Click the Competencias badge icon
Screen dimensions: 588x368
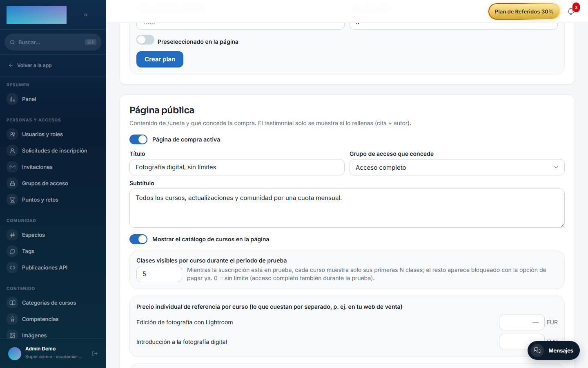click(x=13, y=319)
